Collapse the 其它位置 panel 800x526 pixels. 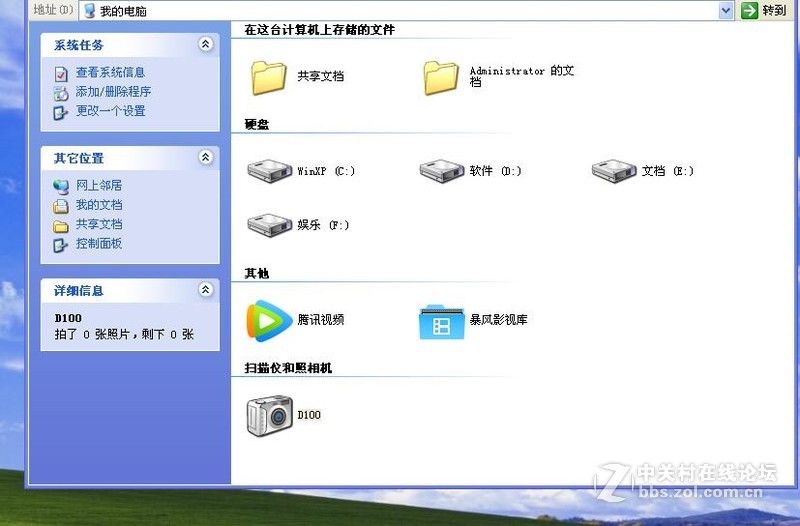point(205,157)
